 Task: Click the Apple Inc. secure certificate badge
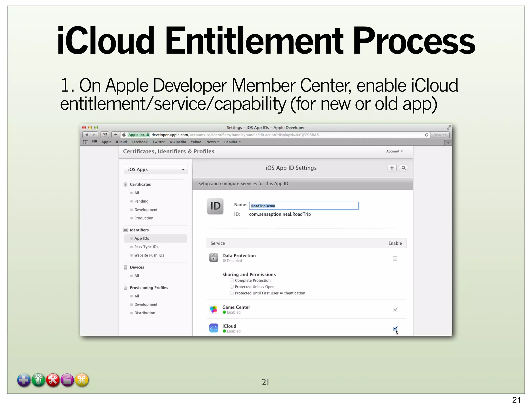[x=139, y=135]
